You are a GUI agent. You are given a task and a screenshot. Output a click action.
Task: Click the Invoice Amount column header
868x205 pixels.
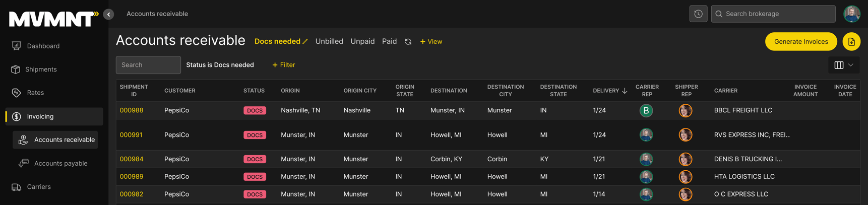tap(805, 91)
